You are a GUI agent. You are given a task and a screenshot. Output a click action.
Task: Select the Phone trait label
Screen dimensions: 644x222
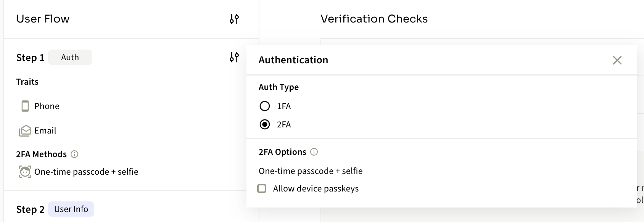tap(47, 106)
